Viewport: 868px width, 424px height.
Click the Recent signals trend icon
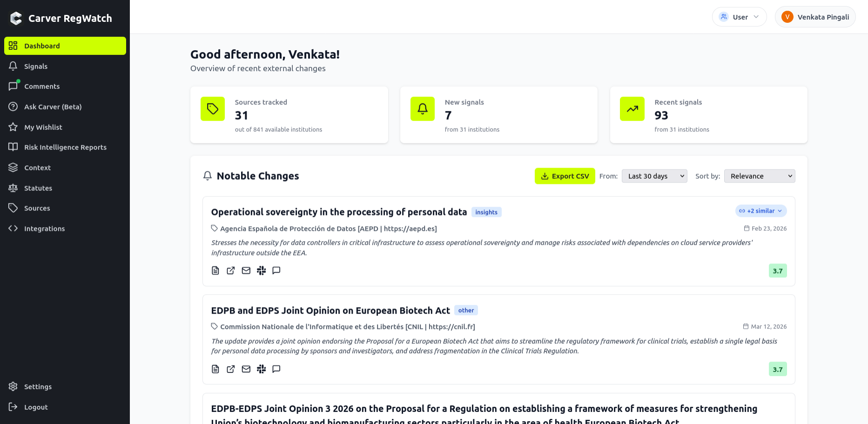[632, 109]
